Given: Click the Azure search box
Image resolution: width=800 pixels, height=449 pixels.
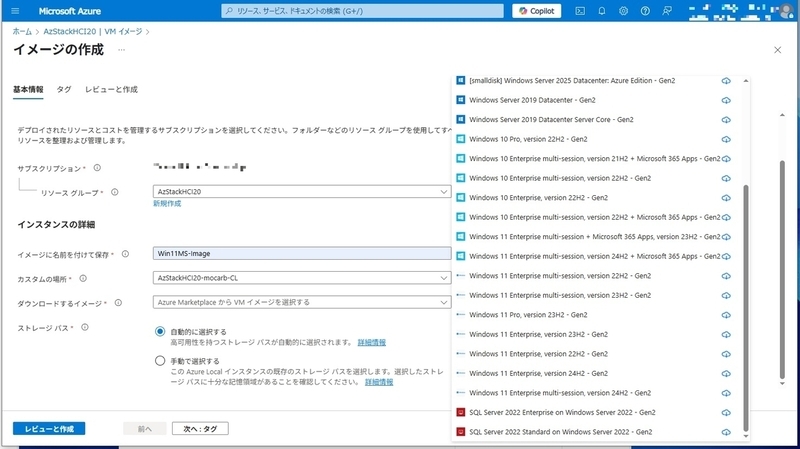Looking at the screenshot, I should pos(362,11).
